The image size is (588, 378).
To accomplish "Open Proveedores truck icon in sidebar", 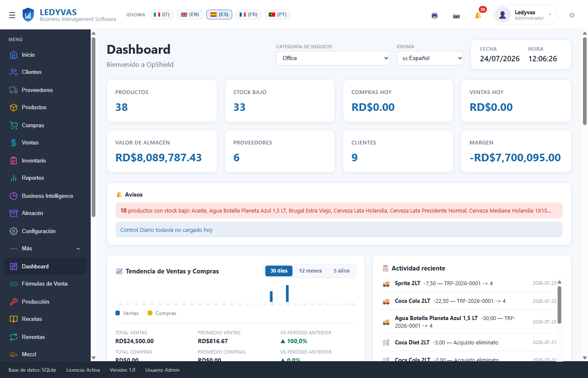I will (13, 90).
